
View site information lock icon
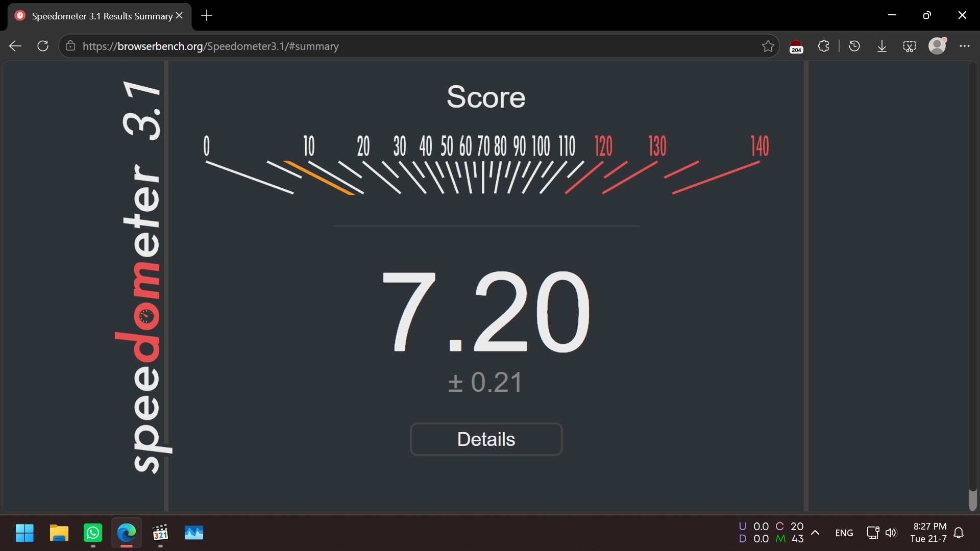point(70,46)
